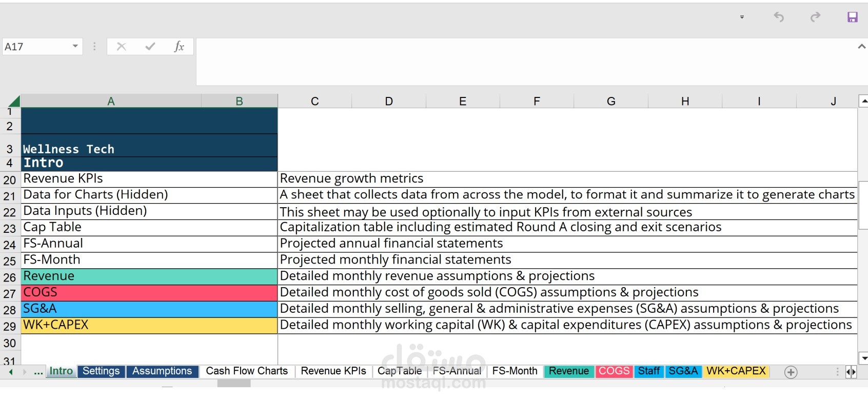Click the Select All corner triangle
The image size is (868, 400).
pos(14,101)
